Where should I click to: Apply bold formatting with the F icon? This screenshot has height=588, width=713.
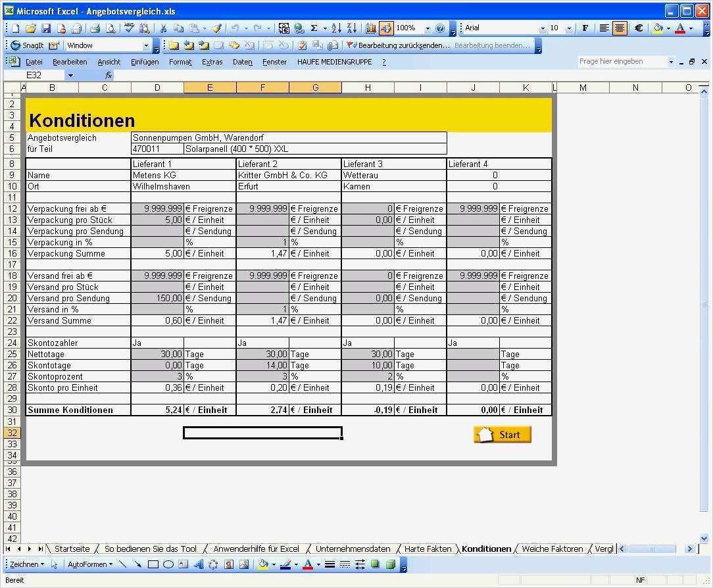point(586,28)
